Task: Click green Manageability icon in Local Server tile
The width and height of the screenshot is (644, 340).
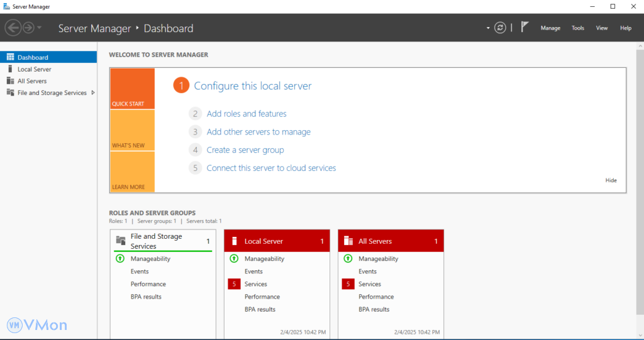Action: (234, 258)
